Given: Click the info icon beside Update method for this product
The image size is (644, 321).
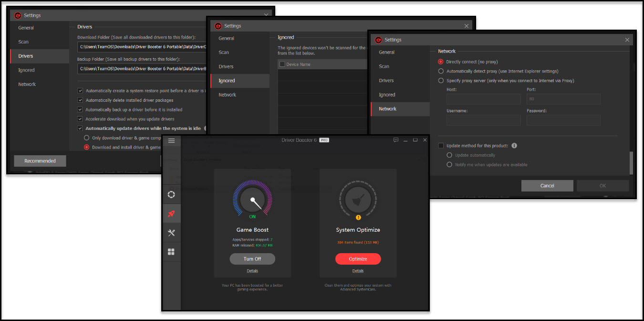Looking at the screenshot, I should click(514, 146).
